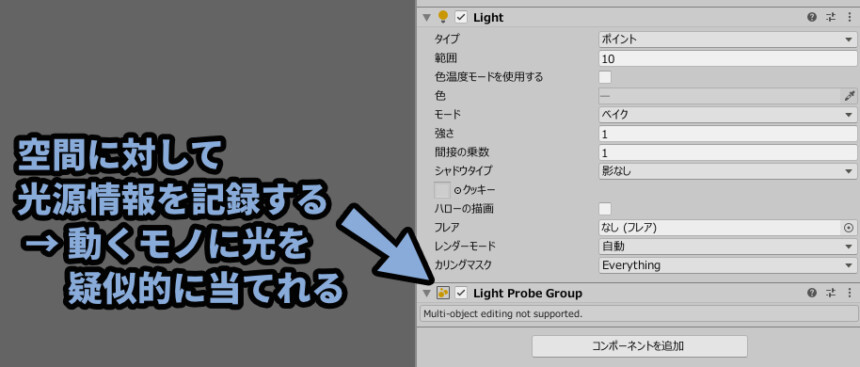The image size is (860, 367).
Task: Edit the 強さ value field
Action: pos(727,134)
